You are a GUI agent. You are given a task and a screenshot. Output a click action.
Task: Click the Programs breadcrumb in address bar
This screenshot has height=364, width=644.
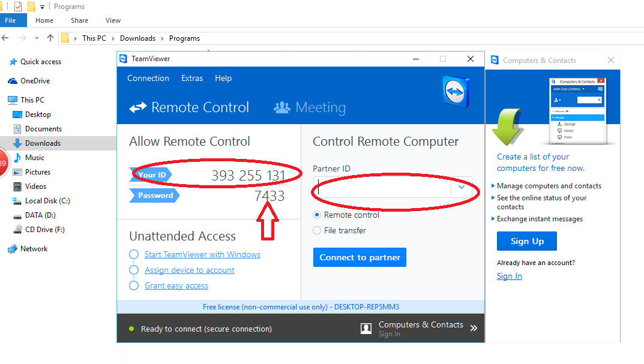pyautogui.click(x=184, y=38)
